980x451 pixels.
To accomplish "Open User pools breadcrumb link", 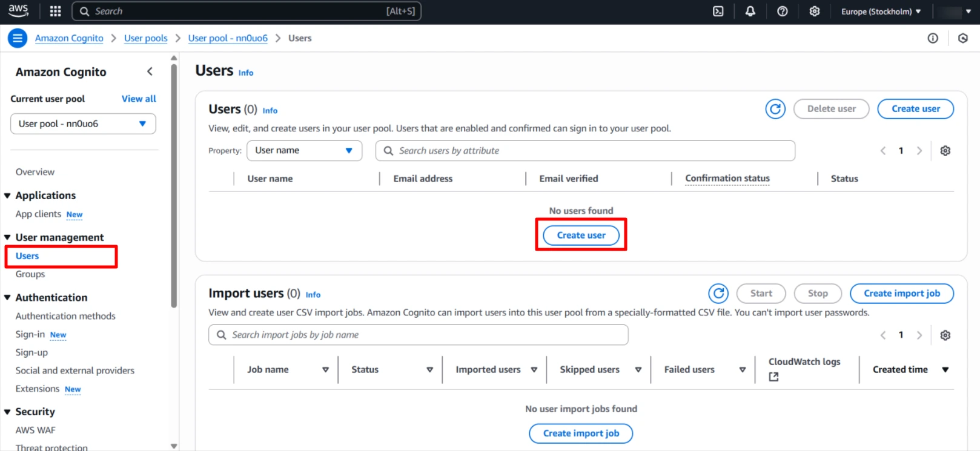I will [x=146, y=38].
